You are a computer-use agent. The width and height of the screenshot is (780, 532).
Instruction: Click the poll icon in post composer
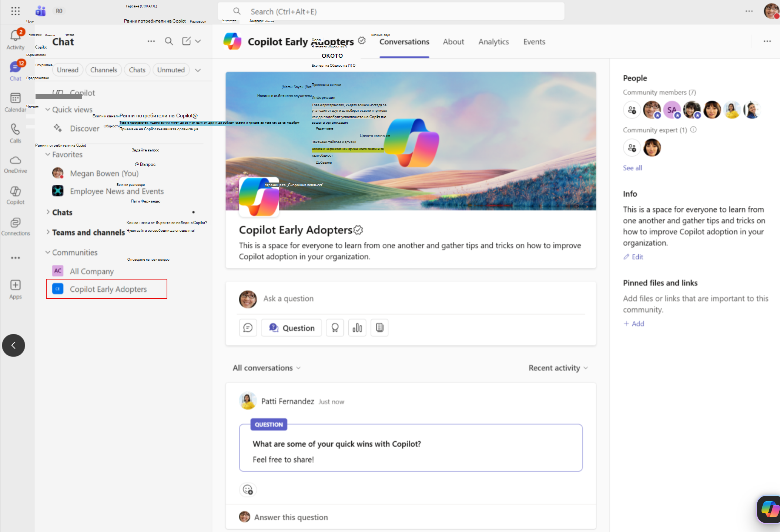pos(357,328)
